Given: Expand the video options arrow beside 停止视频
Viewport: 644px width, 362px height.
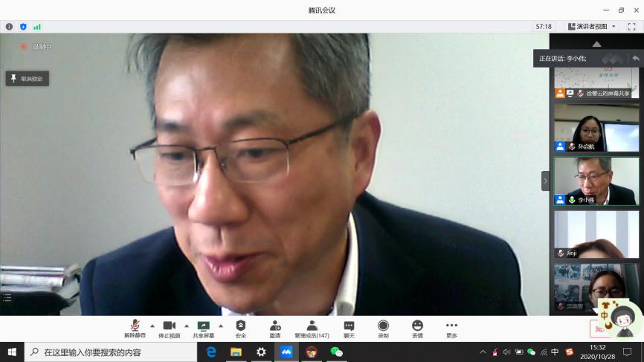Looking at the screenshot, I should tap(186, 326).
